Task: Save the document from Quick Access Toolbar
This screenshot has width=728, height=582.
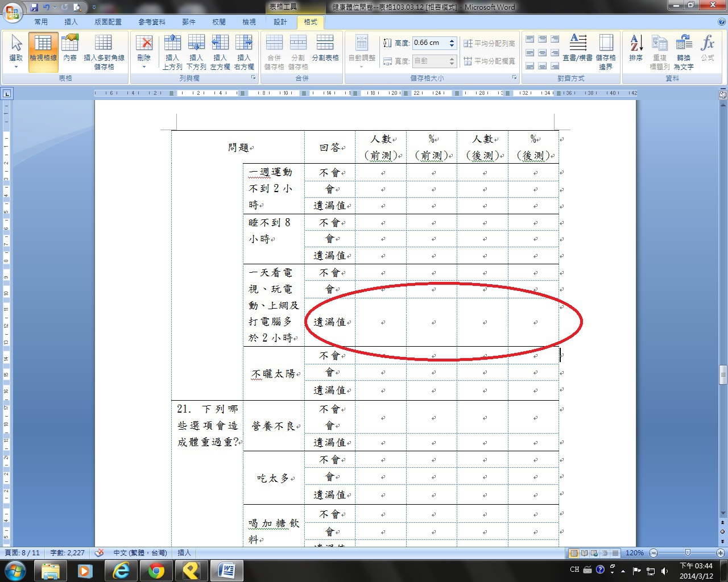Action: pos(34,7)
